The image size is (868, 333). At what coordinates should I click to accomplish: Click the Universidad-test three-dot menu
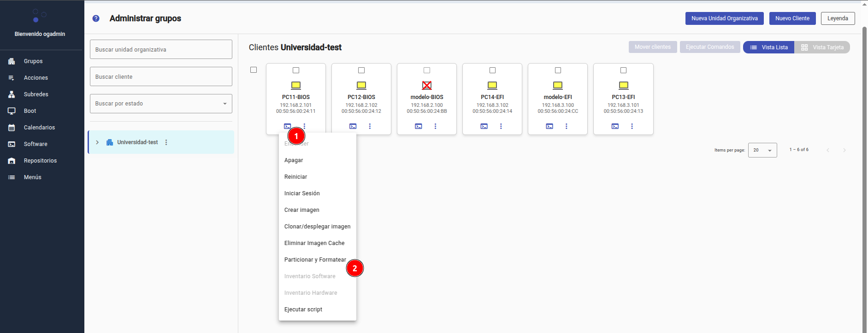(166, 142)
